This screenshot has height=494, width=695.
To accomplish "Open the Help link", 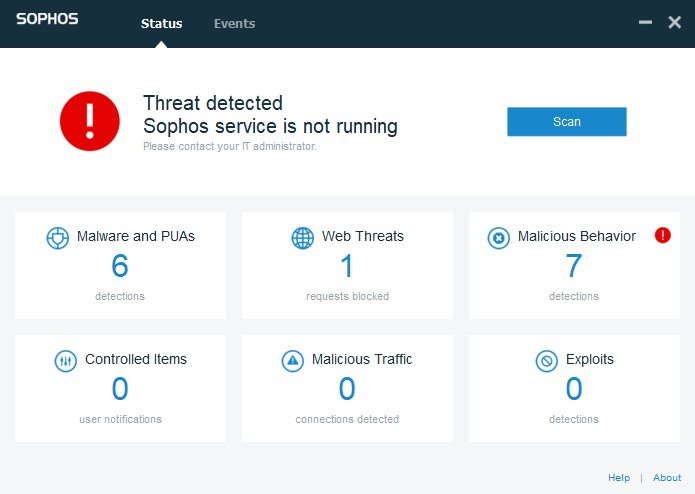I will click(619, 478).
